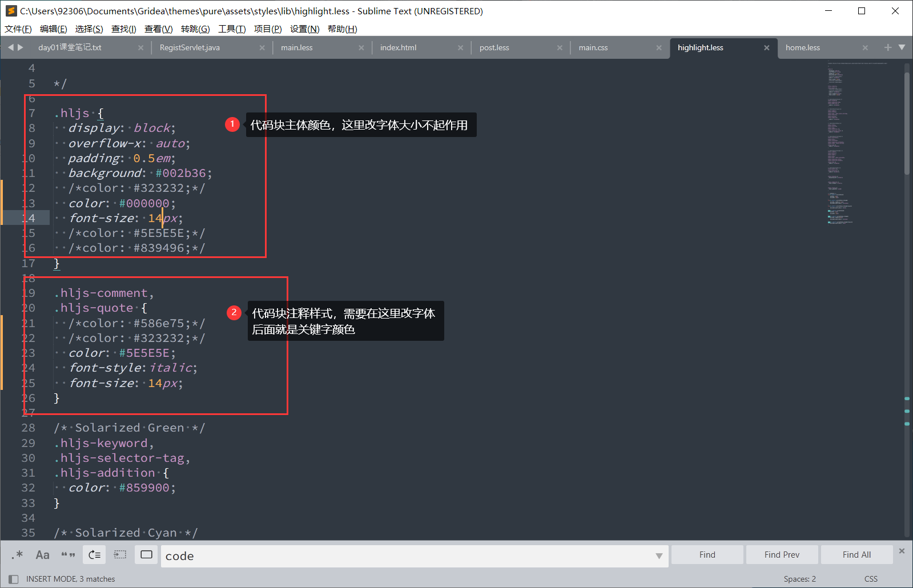
Task: Close the RegistServlet.java tab
Action: click(262, 48)
